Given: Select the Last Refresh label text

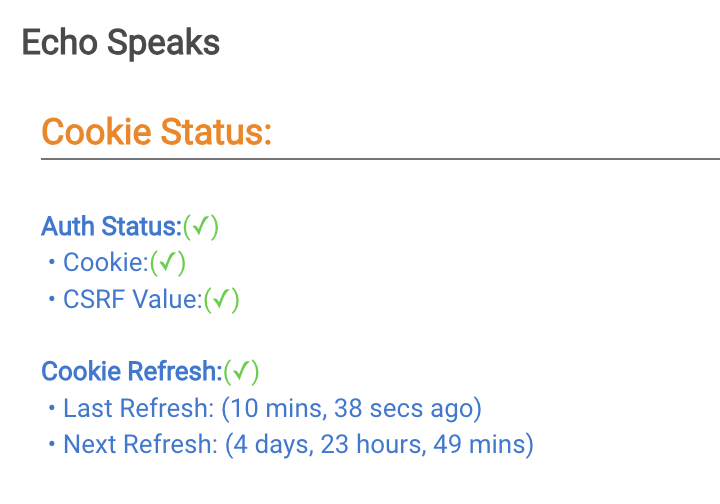Looking at the screenshot, I should pyautogui.click(x=138, y=408).
